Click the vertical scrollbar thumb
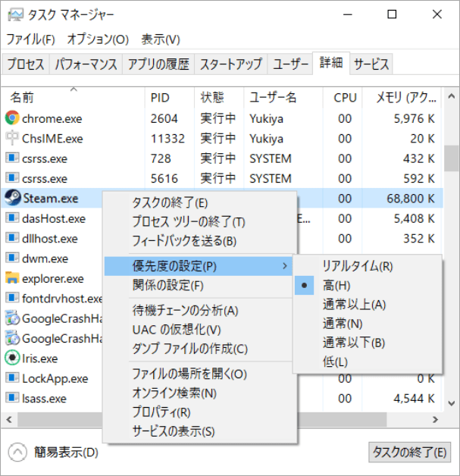This screenshot has width=460, height=476. coord(451,158)
